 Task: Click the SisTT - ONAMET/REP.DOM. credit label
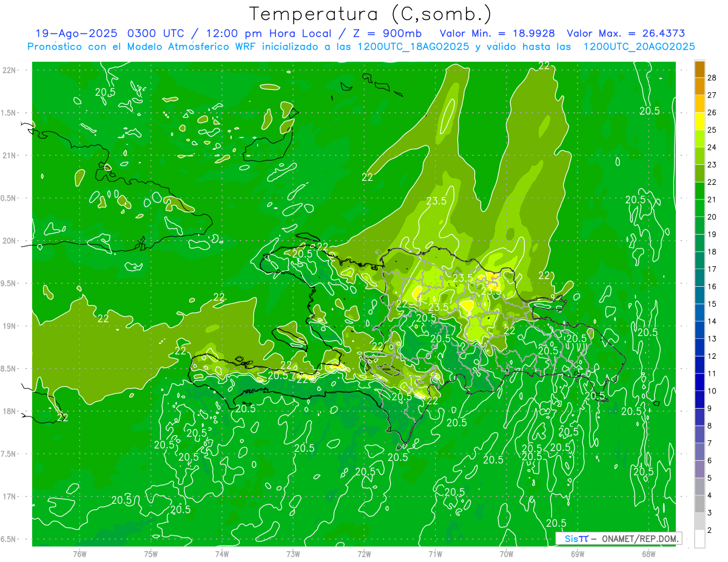tap(619, 538)
